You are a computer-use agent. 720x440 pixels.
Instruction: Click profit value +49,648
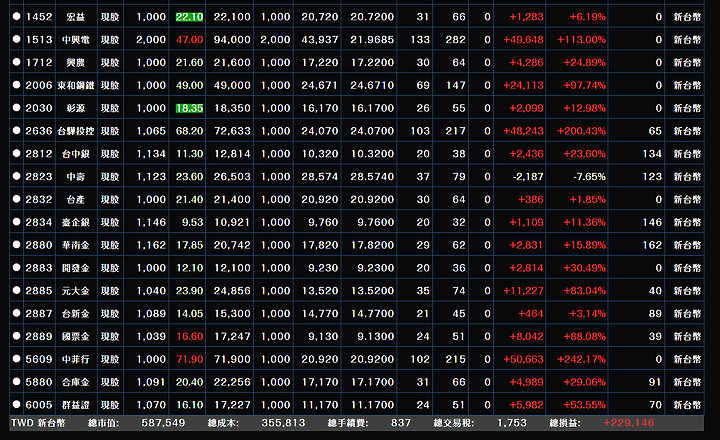523,39
